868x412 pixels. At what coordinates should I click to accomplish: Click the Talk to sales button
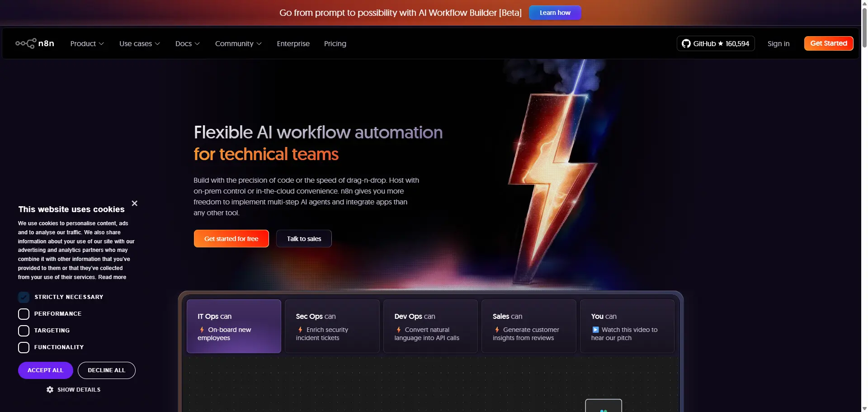pos(304,239)
